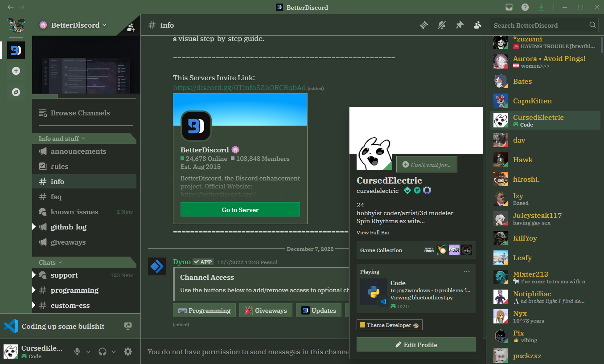Viewport: 604px width, 364px height.
Task: Open the known-issues channel
Action: click(x=84, y=212)
